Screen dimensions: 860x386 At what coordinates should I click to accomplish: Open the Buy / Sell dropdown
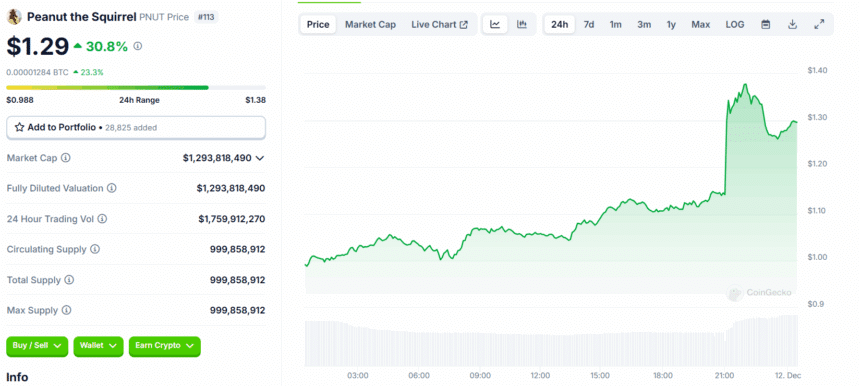pyautogui.click(x=37, y=346)
